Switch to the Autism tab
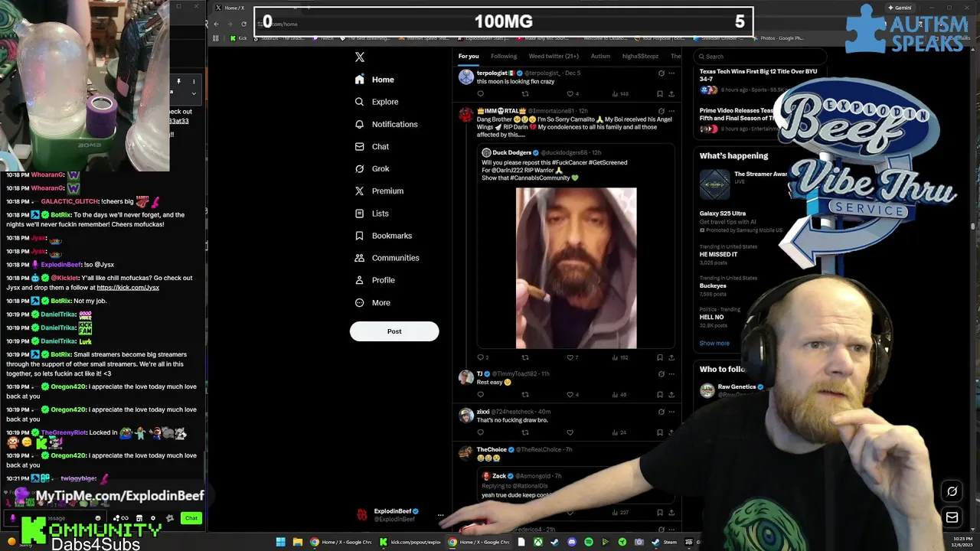 click(x=600, y=56)
